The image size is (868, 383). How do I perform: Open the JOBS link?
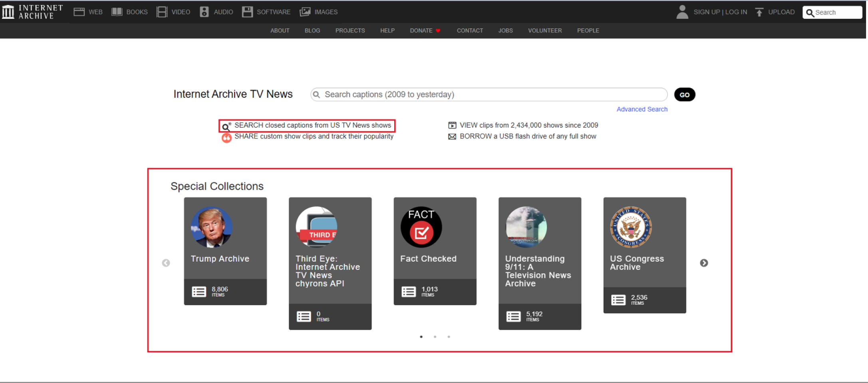[x=506, y=31]
